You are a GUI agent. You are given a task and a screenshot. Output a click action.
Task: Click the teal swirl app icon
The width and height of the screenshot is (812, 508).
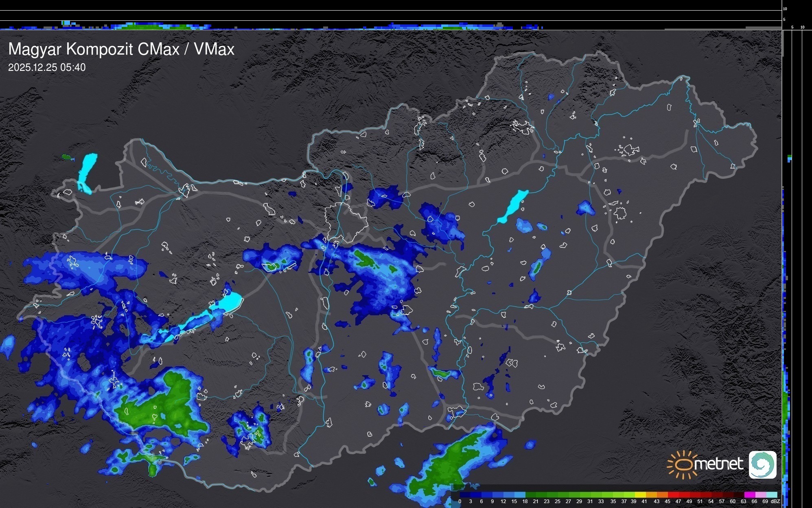point(762,464)
